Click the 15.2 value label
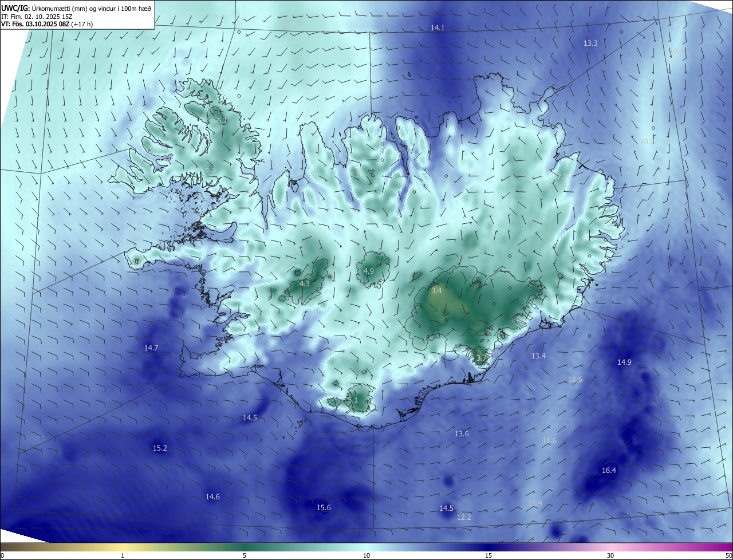The height and width of the screenshot is (560, 733). [x=160, y=448]
